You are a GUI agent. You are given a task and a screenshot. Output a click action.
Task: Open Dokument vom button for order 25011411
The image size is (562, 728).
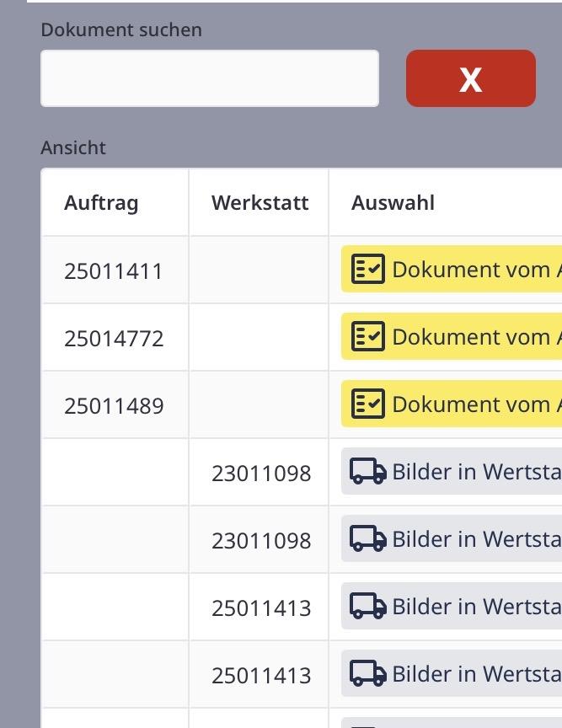472,270
